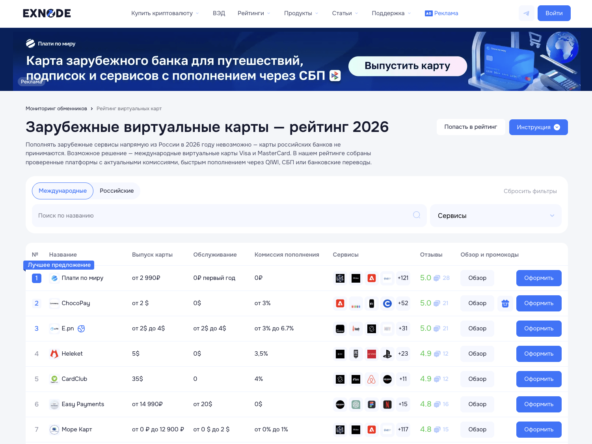Click the Реклама icon in navigation
The width and height of the screenshot is (592, 444).
click(x=428, y=13)
